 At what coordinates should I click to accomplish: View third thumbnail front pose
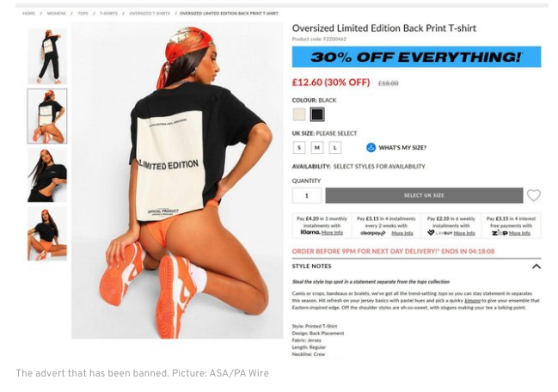pos(47,175)
